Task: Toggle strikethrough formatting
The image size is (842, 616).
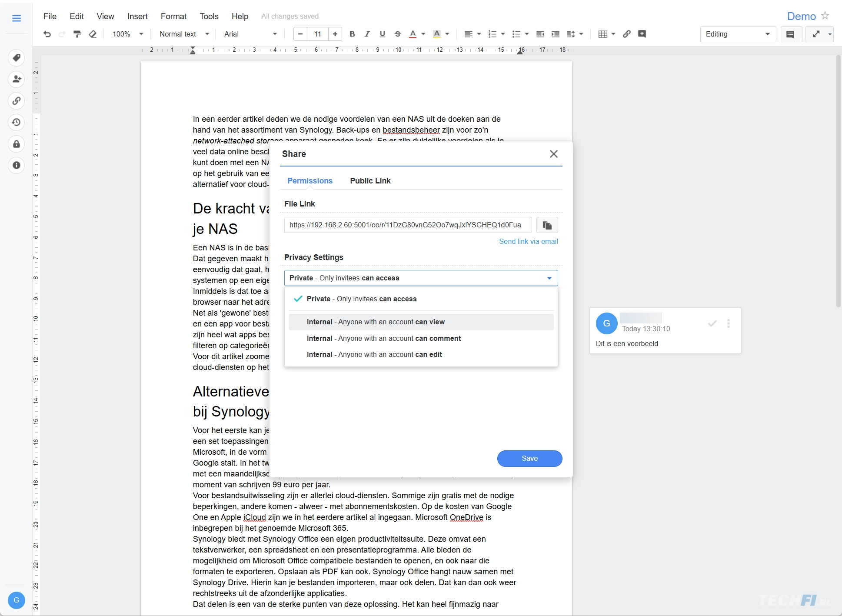Action: click(x=397, y=34)
